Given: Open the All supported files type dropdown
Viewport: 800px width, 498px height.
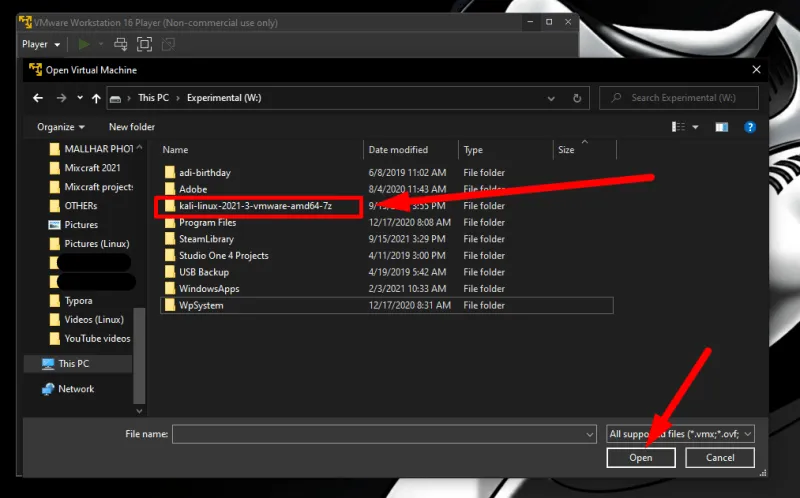Looking at the screenshot, I should (680, 434).
